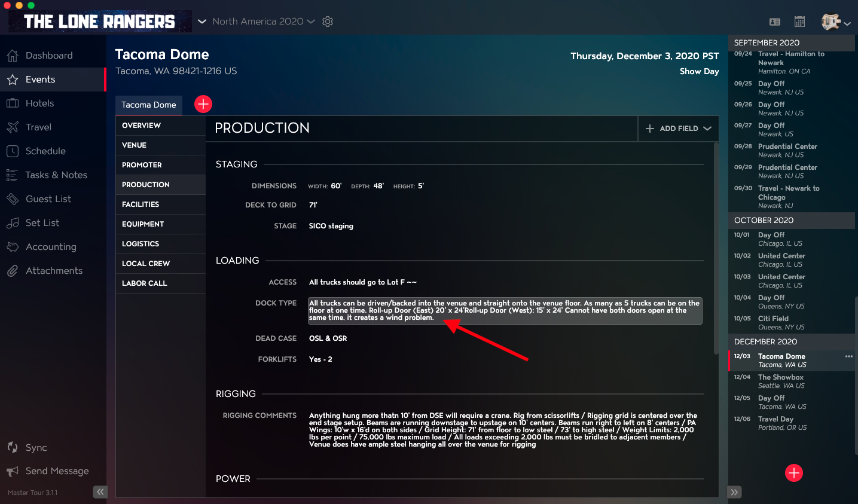Select the Production section

coord(160,185)
